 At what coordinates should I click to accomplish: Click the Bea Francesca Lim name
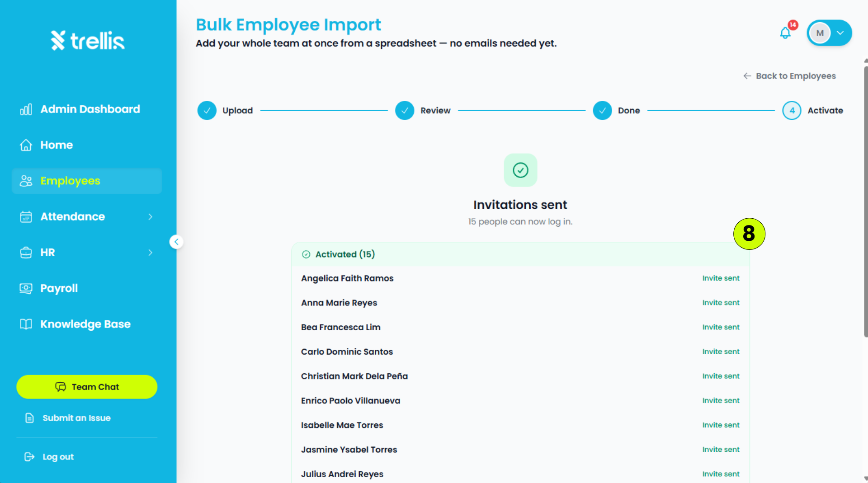point(341,327)
